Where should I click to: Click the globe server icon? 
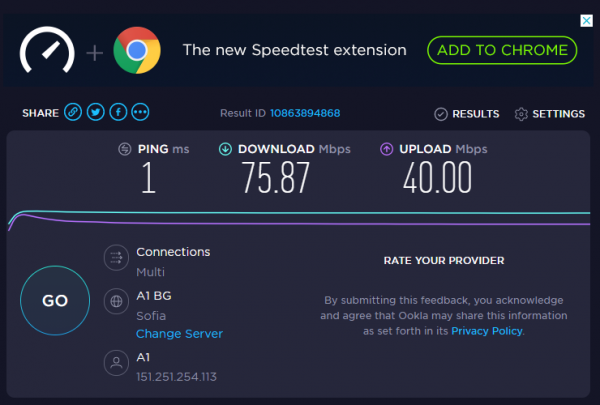[116, 301]
